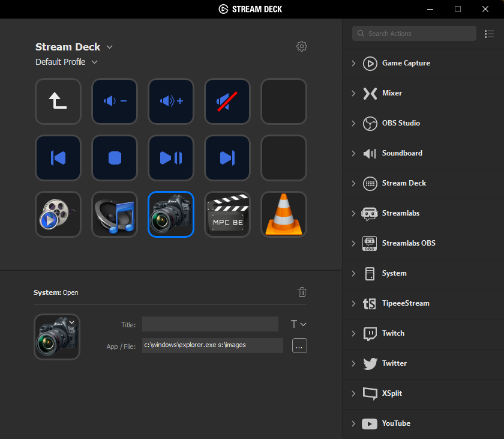
Task: Click the volume down key
Action: (114, 101)
